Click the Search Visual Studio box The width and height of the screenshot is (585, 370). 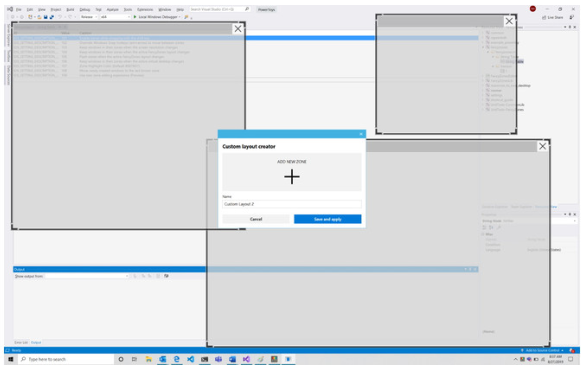pyautogui.click(x=219, y=9)
